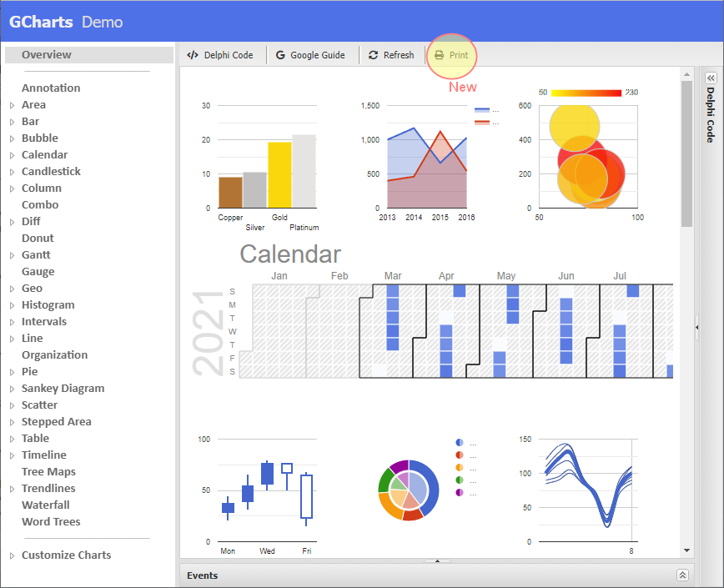Click the Delphi Code toolbar label
This screenshot has width=724, height=588.
coord(229,55)
